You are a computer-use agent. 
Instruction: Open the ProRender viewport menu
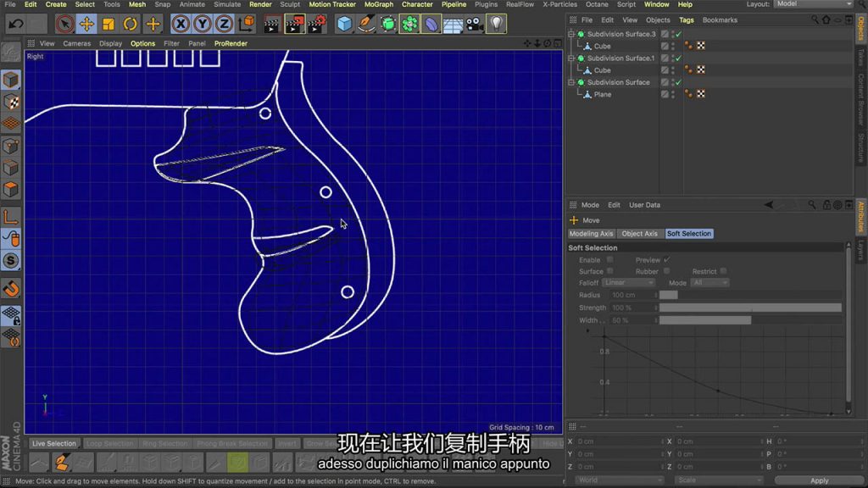[x=231, y=43]
